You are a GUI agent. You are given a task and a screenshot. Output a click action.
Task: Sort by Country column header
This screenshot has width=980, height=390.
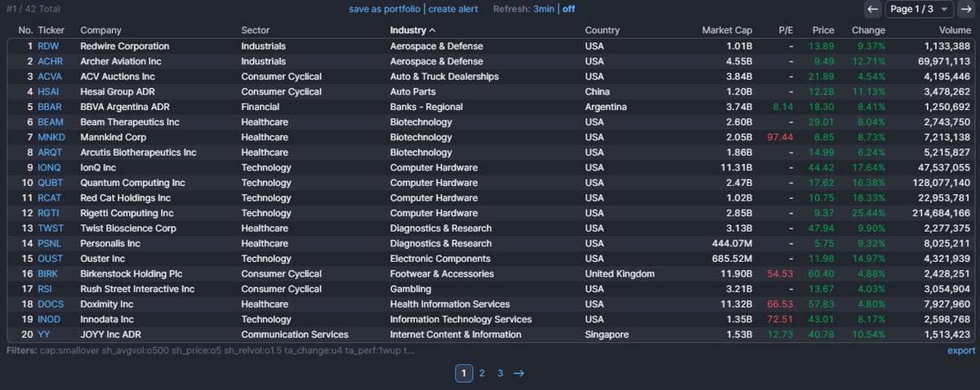pos(603,30)
